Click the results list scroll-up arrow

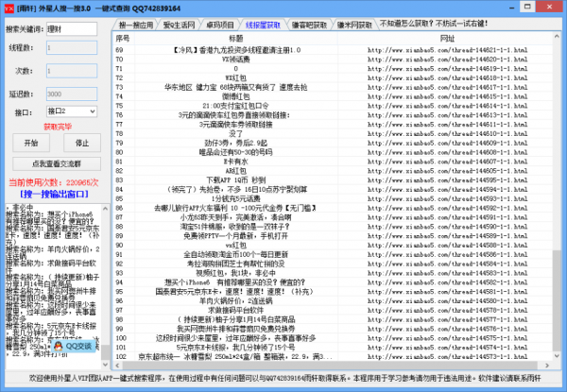557,37
